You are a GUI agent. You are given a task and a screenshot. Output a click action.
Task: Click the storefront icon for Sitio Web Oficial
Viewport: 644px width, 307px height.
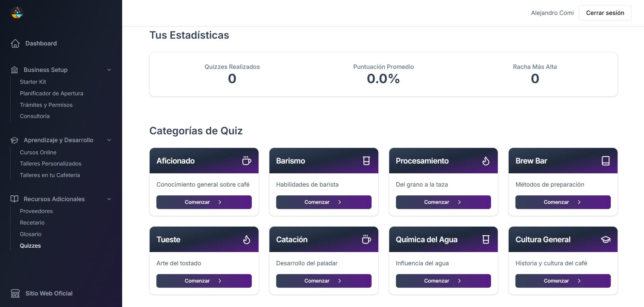point(15,293)
